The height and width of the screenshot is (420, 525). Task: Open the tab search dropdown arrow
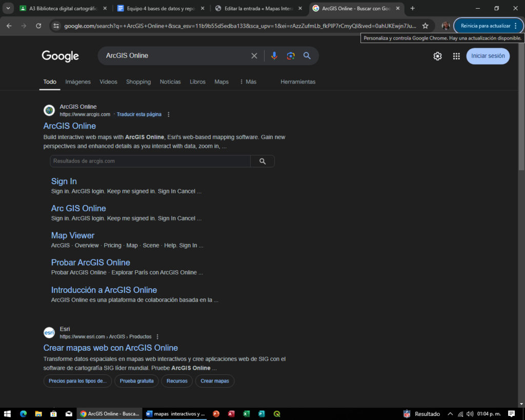click(x=8, y=8)
